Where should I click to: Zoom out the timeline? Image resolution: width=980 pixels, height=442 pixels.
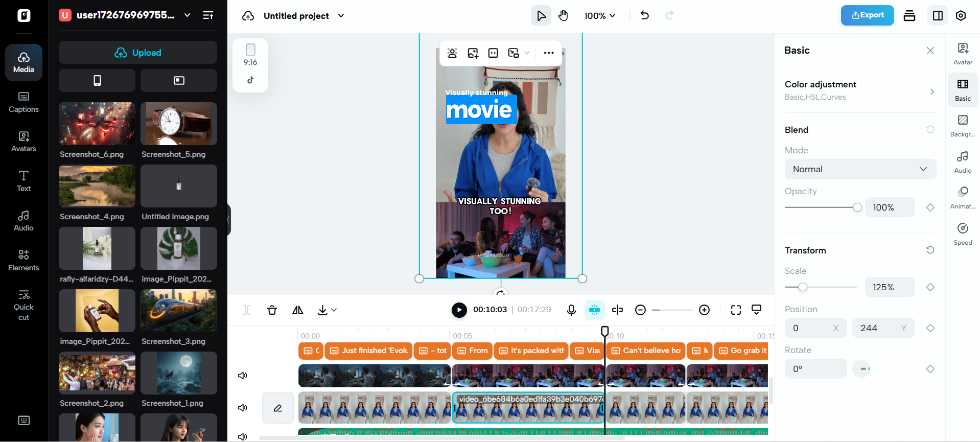point(640,310)
